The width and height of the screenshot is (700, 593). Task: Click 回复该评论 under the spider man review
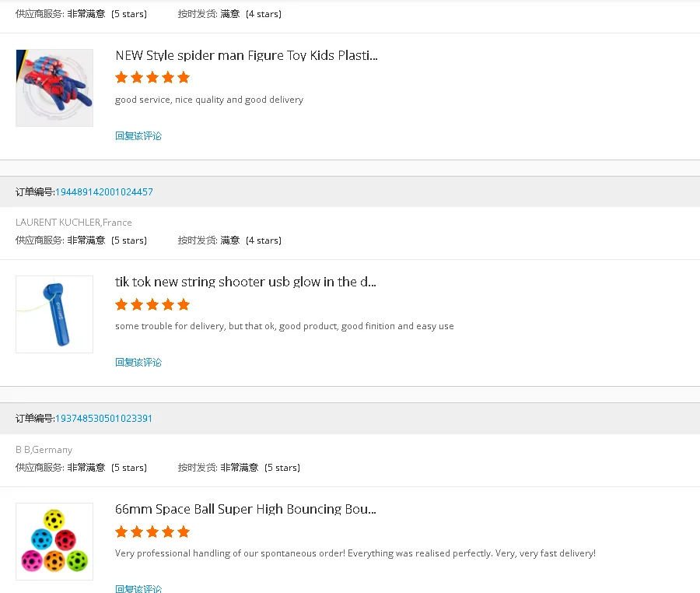click(x=138, y=135)
